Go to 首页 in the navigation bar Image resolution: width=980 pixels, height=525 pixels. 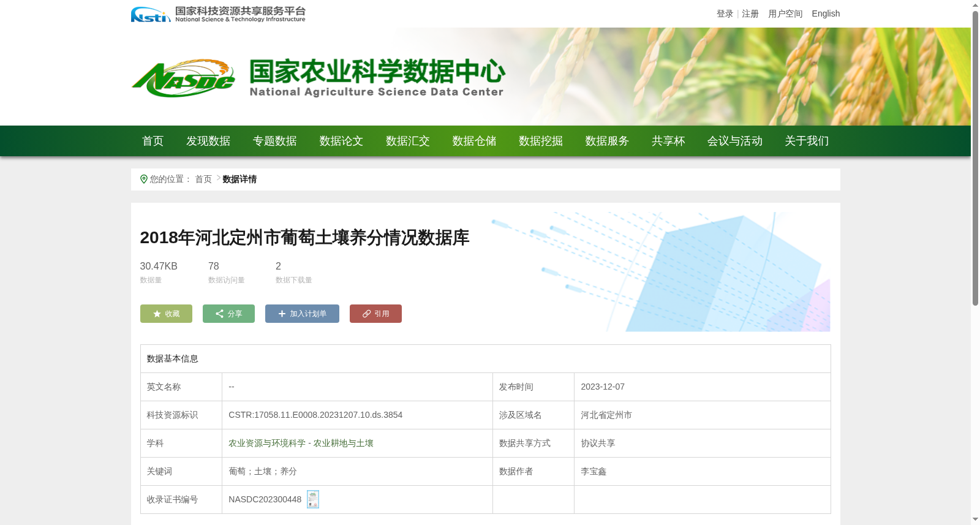153,141
